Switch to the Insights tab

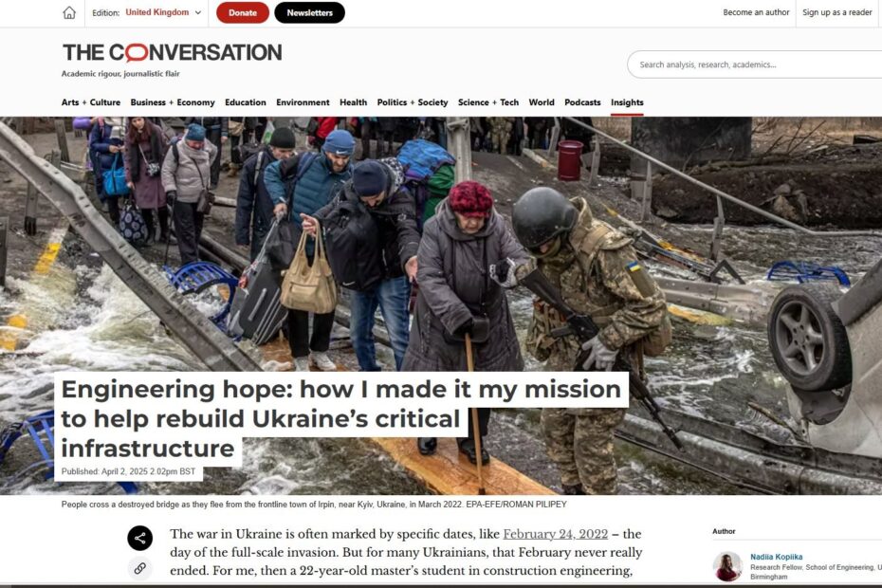click(x=627, y=102)
